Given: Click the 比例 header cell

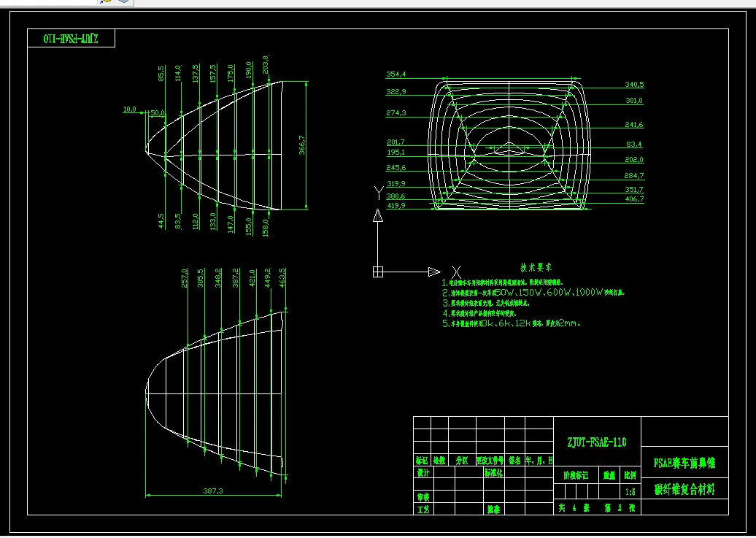Looking at the screenshot, I should click(630, 475).
